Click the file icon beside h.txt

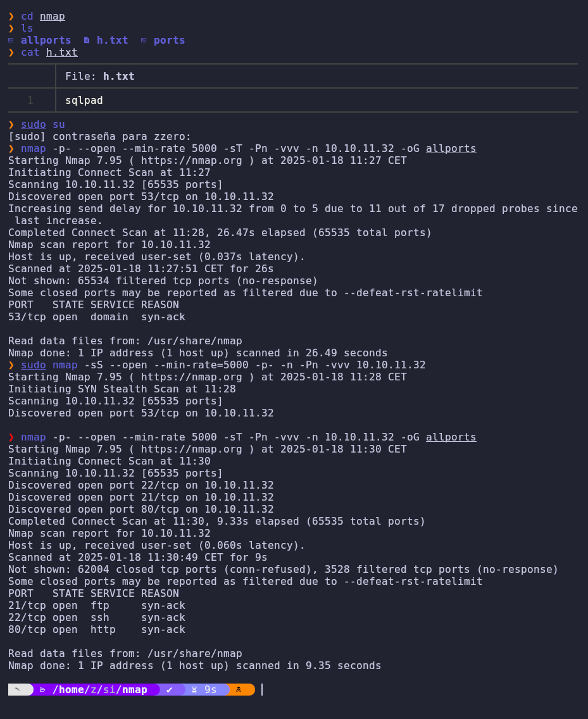(x=87, y=41)
